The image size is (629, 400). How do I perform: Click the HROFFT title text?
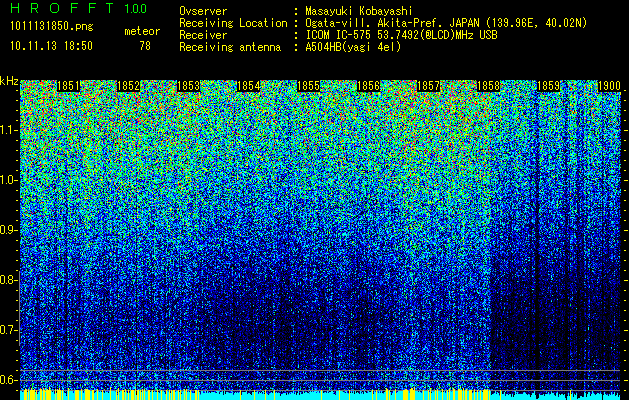point(62,8)
